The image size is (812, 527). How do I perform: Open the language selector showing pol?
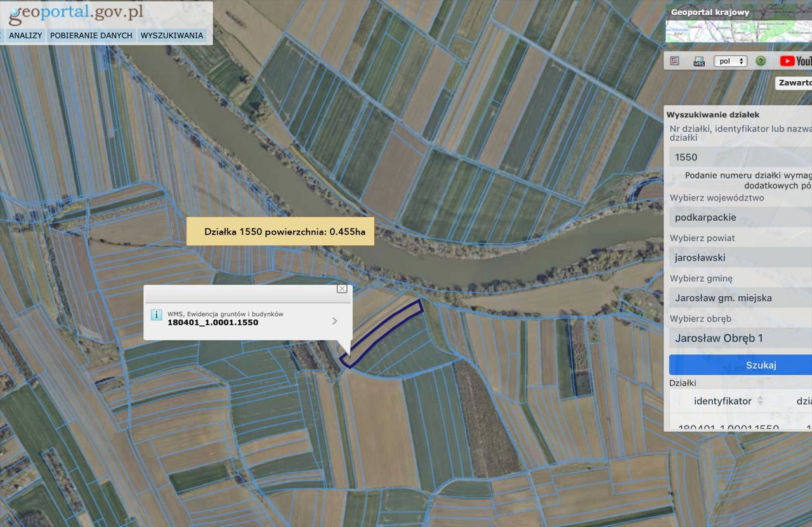click(x=730, y=62)
